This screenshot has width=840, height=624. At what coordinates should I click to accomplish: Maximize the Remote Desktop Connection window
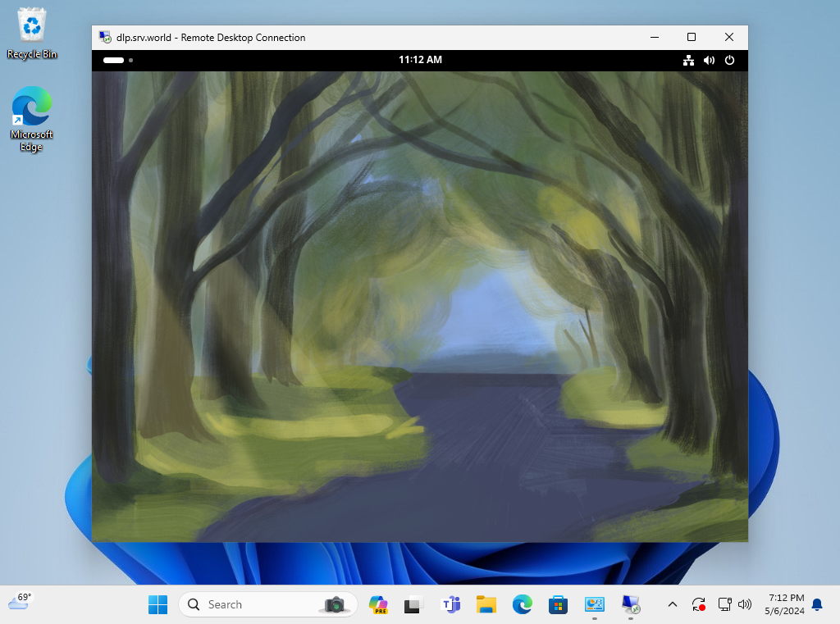tap(691, 37)
